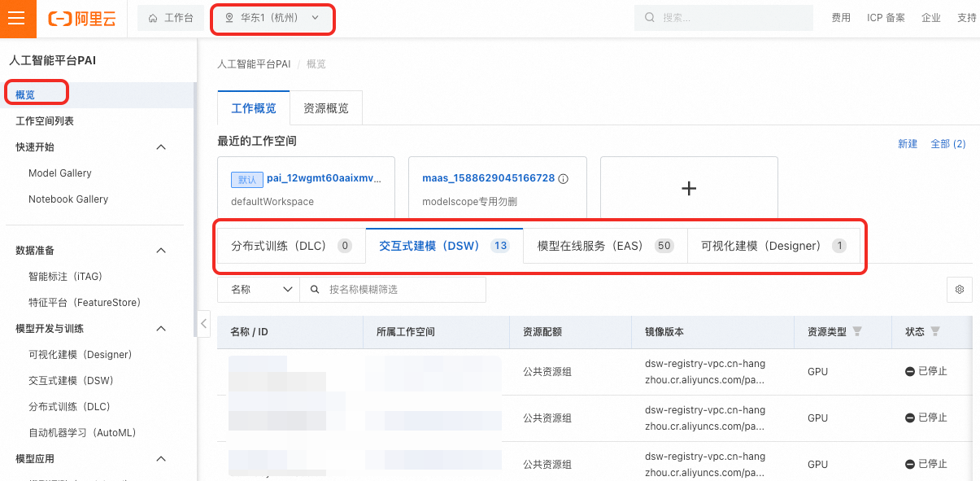Open the 华东1（杭州）region dropdown

(272, 18)
